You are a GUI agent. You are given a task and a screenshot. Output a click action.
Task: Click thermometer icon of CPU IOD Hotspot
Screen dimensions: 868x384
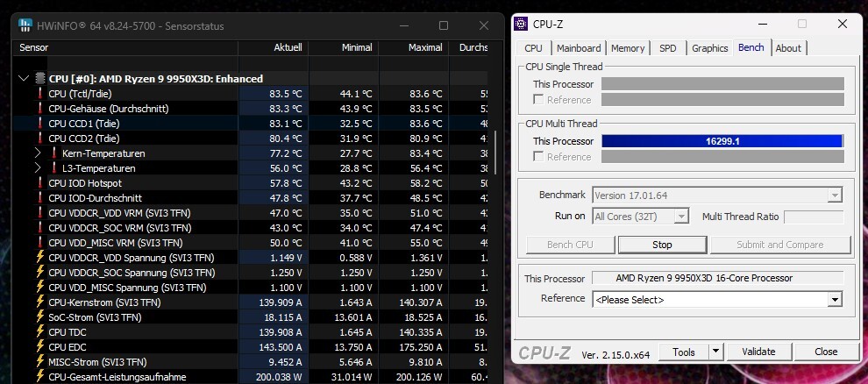tap(39, 183)
